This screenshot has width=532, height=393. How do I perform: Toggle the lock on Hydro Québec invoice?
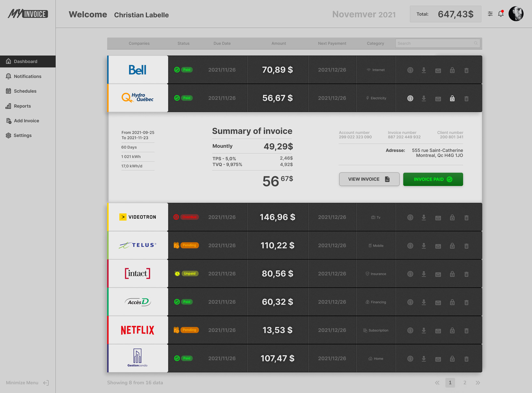pos(452,98)
